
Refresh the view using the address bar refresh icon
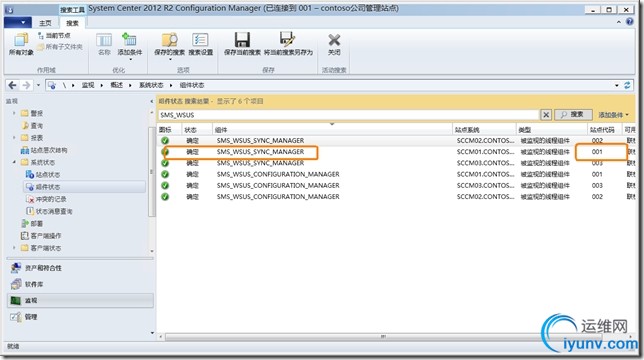(627, 85)
